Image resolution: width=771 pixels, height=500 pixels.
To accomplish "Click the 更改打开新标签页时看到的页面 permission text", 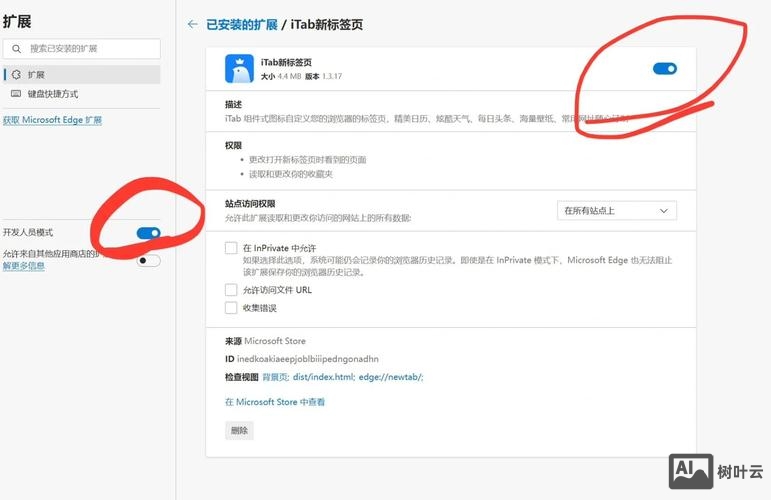I will (308, 160).
